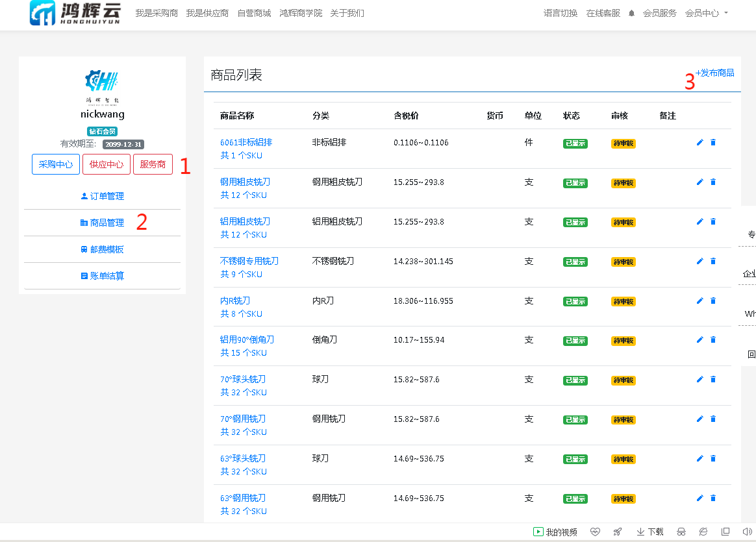Delete the 铝用粗皮铣刀 product
Image resolution: width=756 pixels, height=542 pixels.
pyautogui.click(x=713, y=221)
